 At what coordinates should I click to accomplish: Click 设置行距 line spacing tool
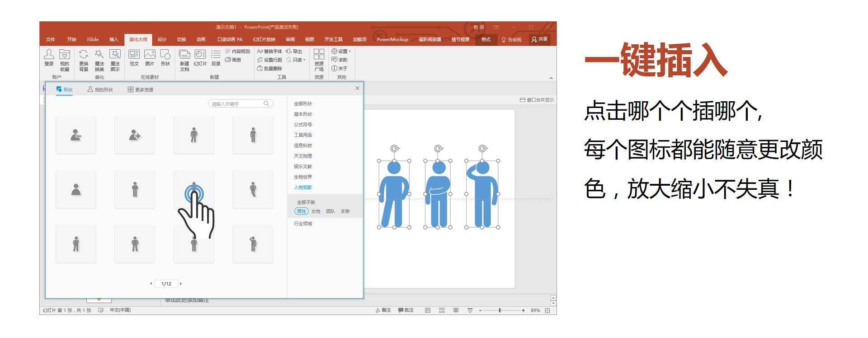pos(269,60)
